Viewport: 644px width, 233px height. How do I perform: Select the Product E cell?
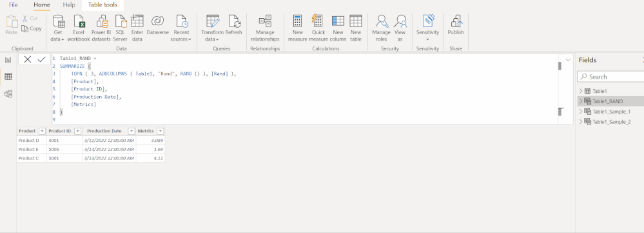point(32,149)
